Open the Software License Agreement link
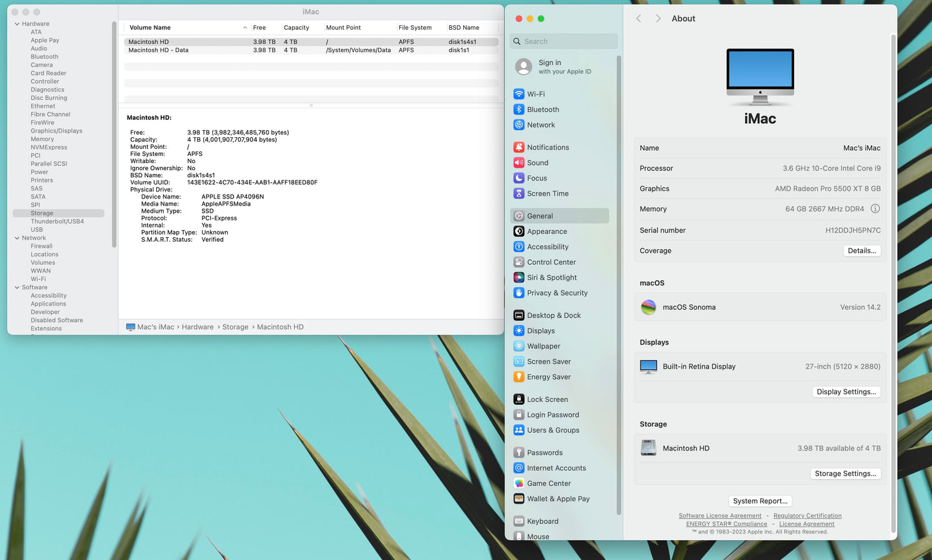The image size is (932, 560). 720,516
